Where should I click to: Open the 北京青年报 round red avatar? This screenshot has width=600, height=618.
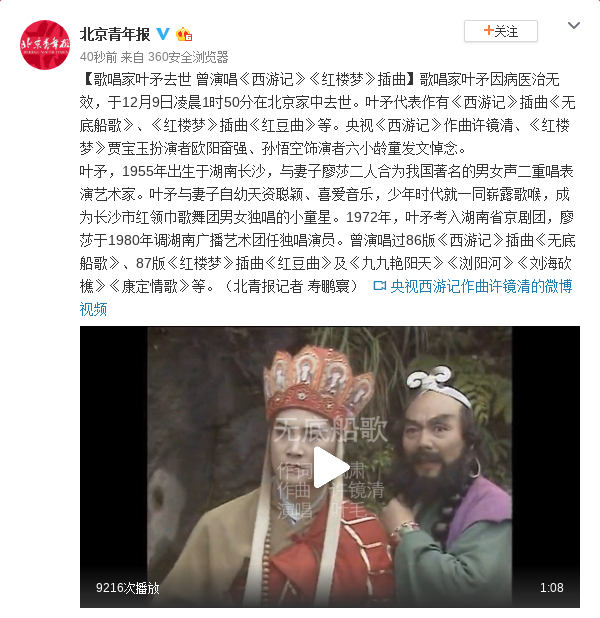tap(45, 45)
